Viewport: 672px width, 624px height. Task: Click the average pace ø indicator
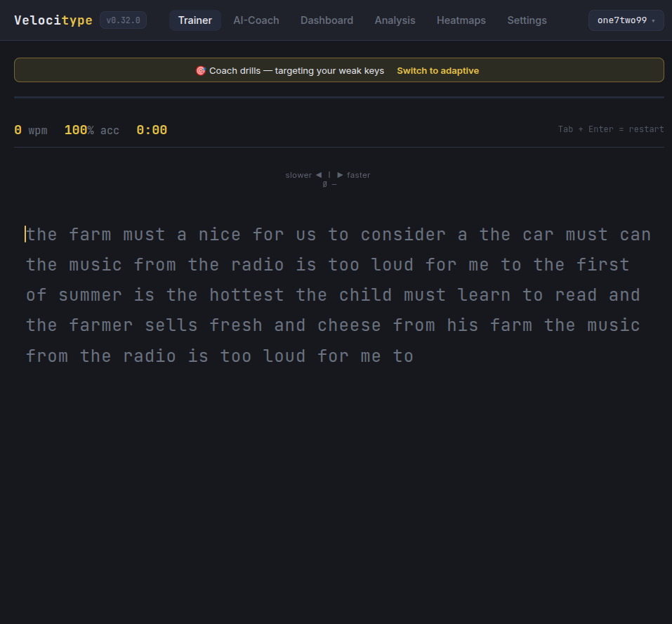(x=329, y=184)
